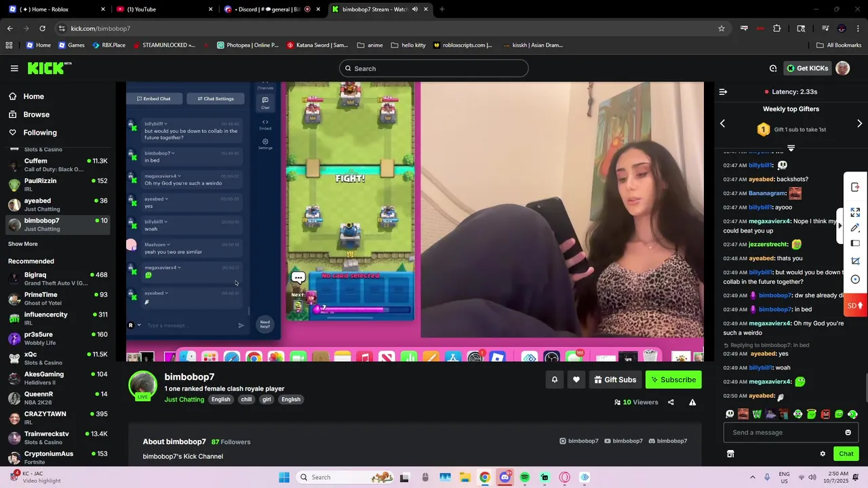Pause the chat scroll icon
Image resolution: width=868 pixels, height=488 pixels.
click(x=791, y=148)
